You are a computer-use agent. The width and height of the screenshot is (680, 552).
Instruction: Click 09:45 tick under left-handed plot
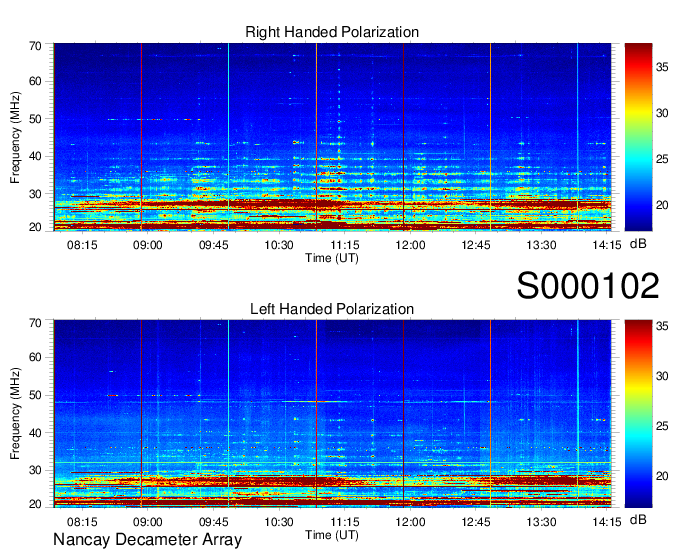click(x=213, y=522)
